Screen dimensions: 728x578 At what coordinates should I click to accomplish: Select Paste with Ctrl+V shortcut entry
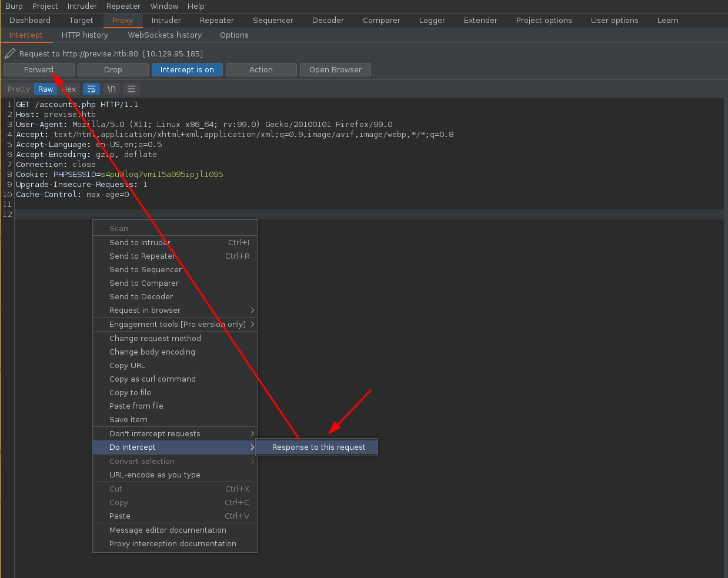coord(175,516)
